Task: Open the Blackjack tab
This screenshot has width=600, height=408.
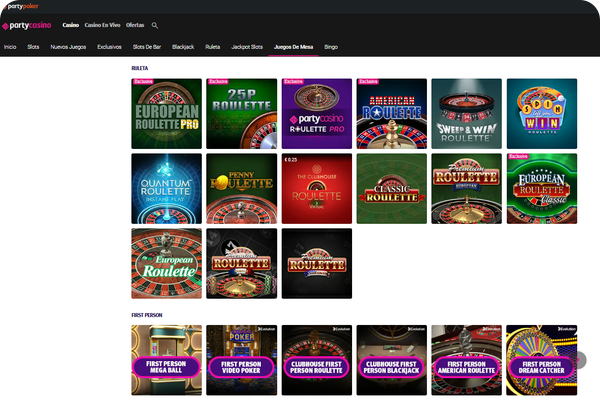Action: click(x=183, y=47)
